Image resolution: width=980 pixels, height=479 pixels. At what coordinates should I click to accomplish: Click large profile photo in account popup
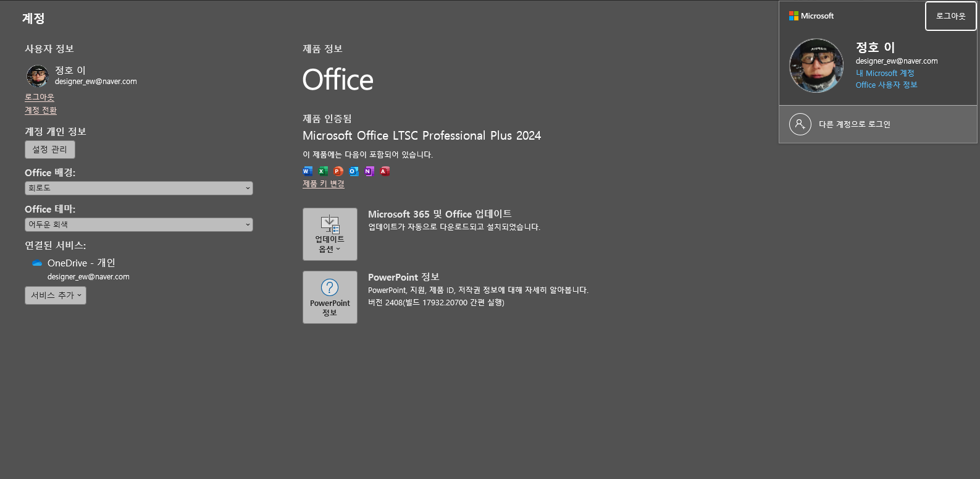[816, 66]
